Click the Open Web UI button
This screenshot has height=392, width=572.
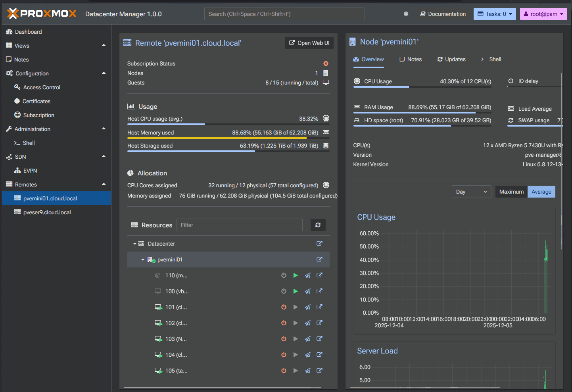[309, 43]
